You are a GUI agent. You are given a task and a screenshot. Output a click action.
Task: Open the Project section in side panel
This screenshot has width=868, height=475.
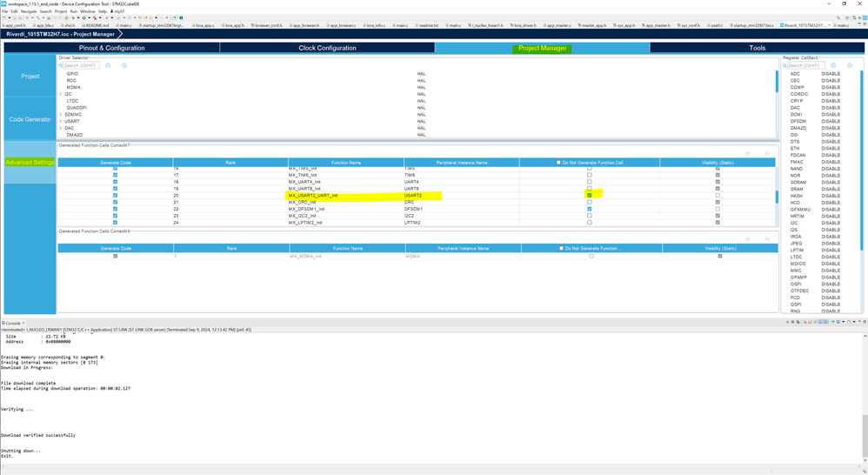(x=30, y=76)
